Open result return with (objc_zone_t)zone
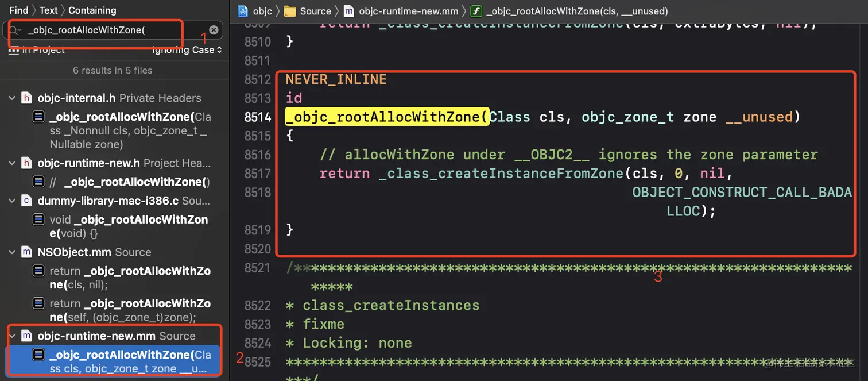 (x=130, y=310)
